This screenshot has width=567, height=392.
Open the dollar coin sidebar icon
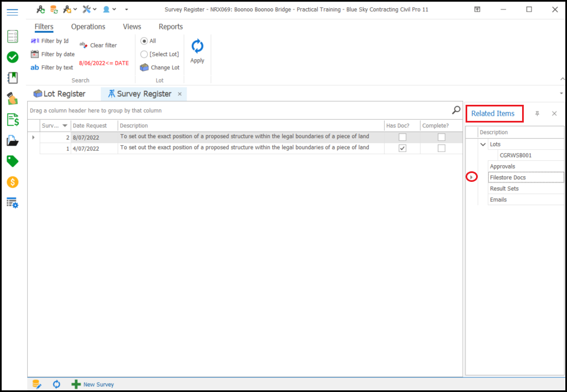(x=12, y=182)
